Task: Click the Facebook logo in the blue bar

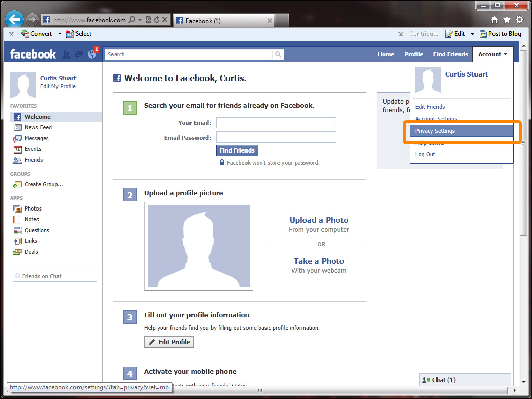Action: tap(33, 54)
